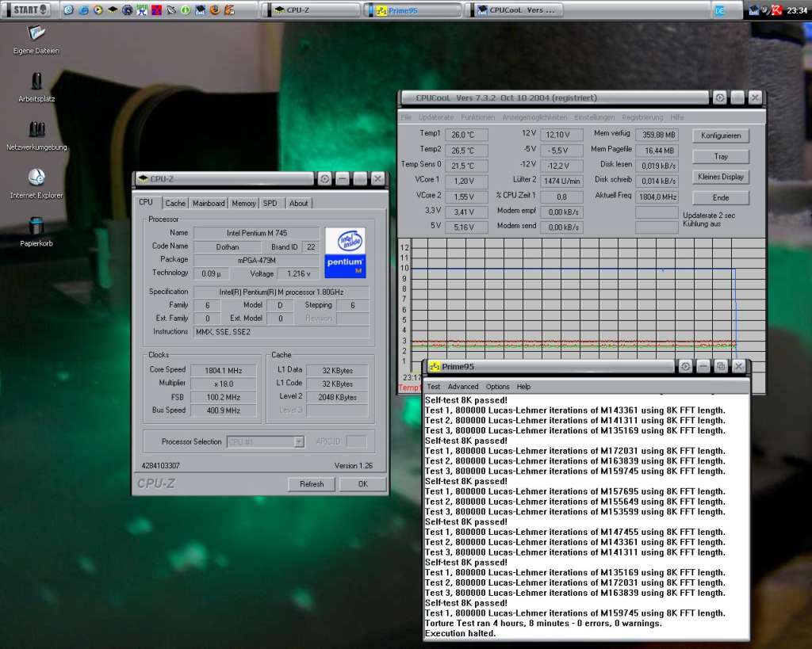The width and height of the screenshot is (812, 649).
Task: Click the Intel Pentium M logo in CPU-Z
Action: (345, 253)
